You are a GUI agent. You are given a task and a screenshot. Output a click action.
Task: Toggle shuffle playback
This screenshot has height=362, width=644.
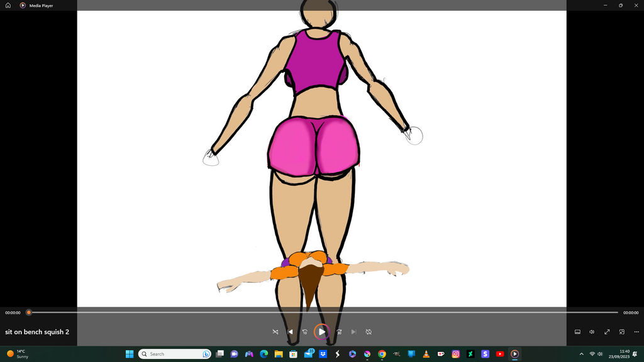click(275, 332)
